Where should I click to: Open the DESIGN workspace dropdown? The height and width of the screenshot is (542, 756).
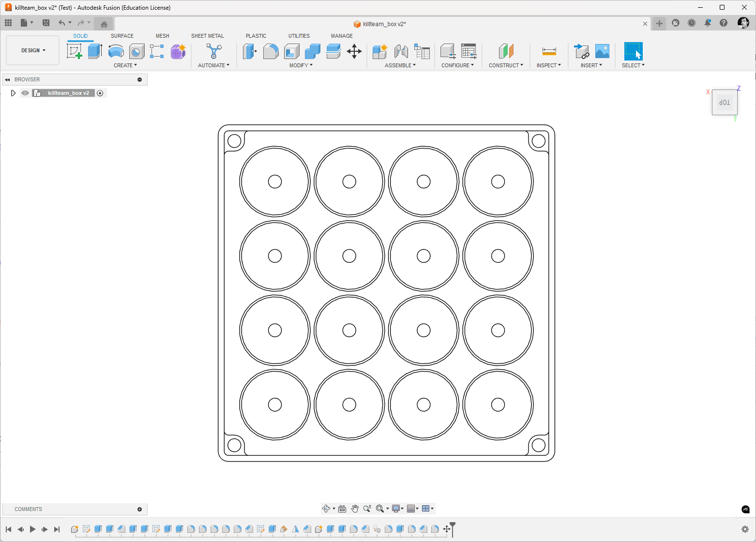pos(33,50)
